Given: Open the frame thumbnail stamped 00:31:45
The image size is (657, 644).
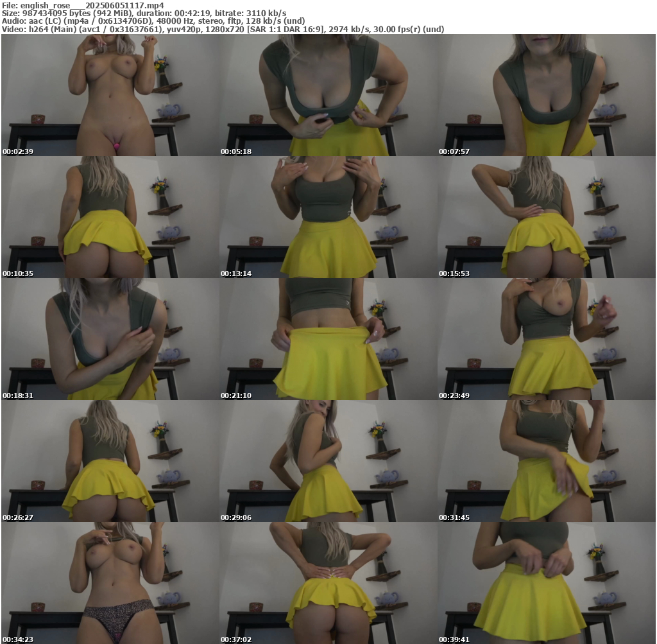Looking at the screenshot, I should click(547, 461).
